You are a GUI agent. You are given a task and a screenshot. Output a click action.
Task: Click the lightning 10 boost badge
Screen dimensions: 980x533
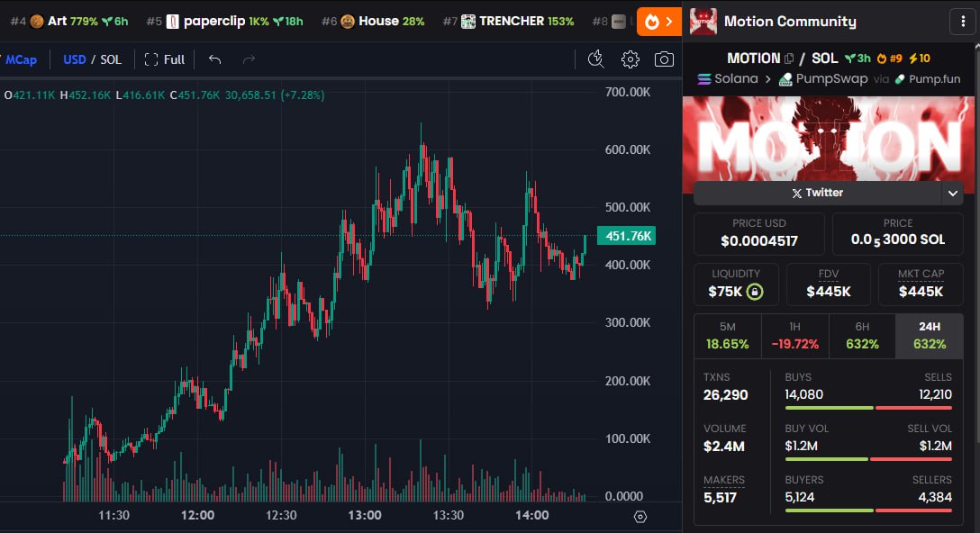click(x=920, y=59)
